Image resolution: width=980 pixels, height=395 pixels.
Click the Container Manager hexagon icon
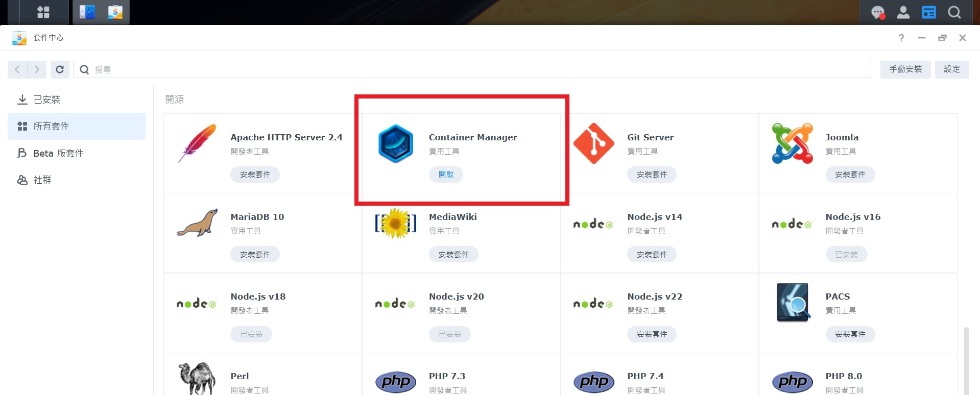click(x=396, y=143)
